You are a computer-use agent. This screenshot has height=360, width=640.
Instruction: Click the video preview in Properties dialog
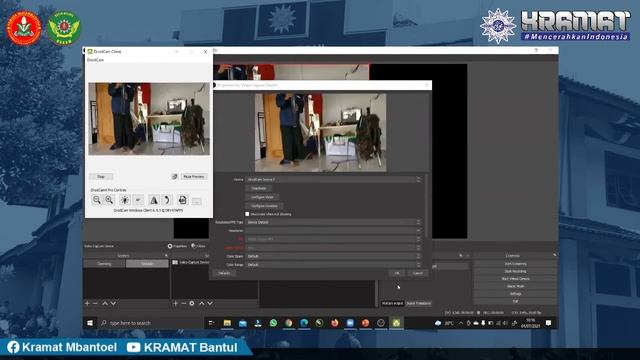click(320, 133)
